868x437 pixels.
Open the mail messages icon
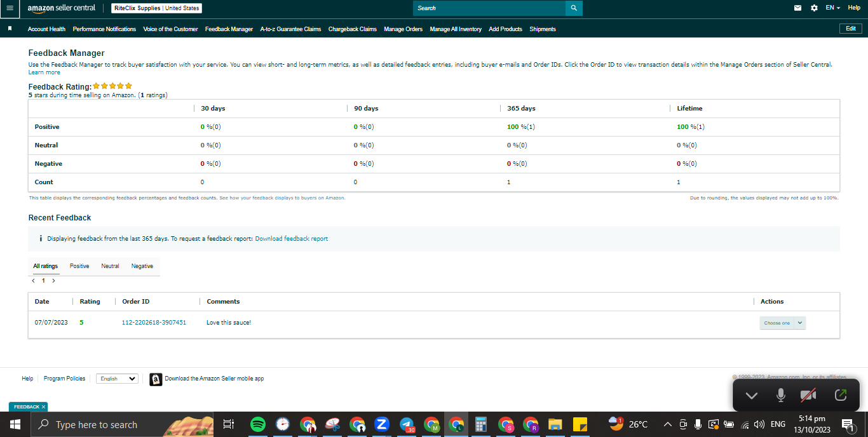pos(798,8)
